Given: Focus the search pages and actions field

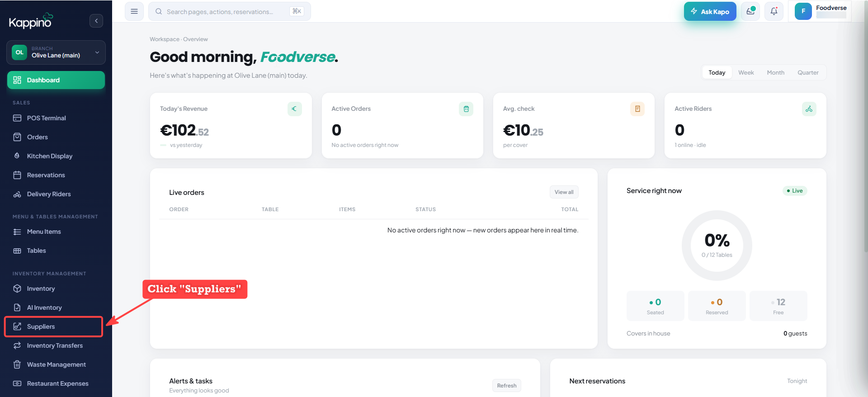Looking at the screenshot, I should point(229,11).
